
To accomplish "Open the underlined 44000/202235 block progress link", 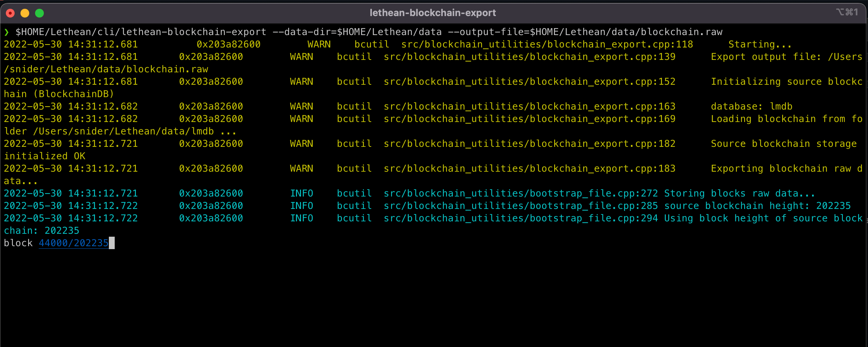I will click(x=73, y=243).
